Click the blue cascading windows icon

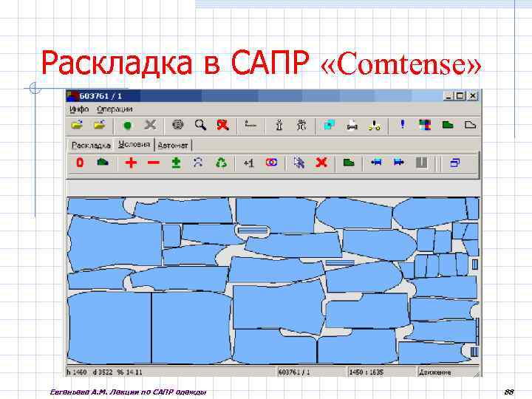[454, 163]
